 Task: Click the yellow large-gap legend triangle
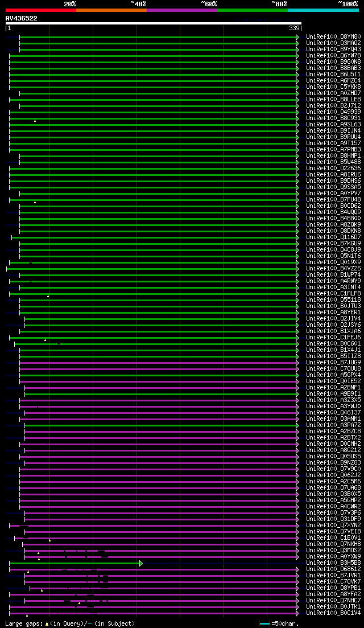[47, 623]
